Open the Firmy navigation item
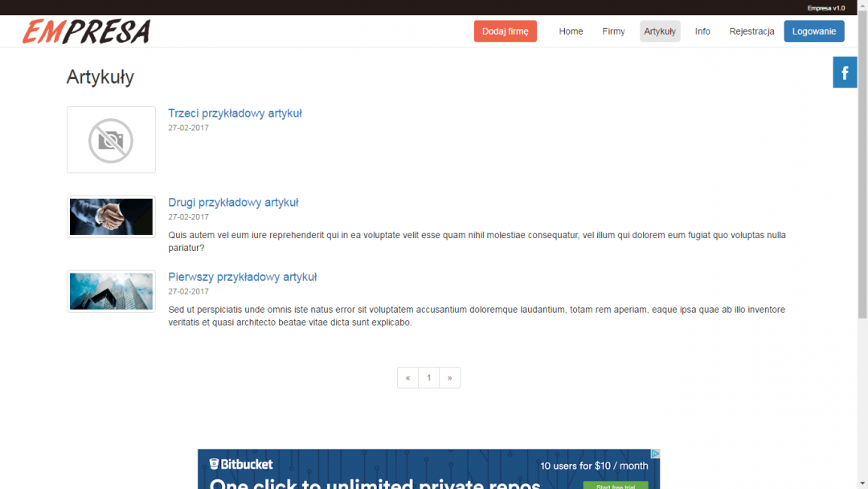The width and height of the screenshot is (868, 489). pos(613,31)
